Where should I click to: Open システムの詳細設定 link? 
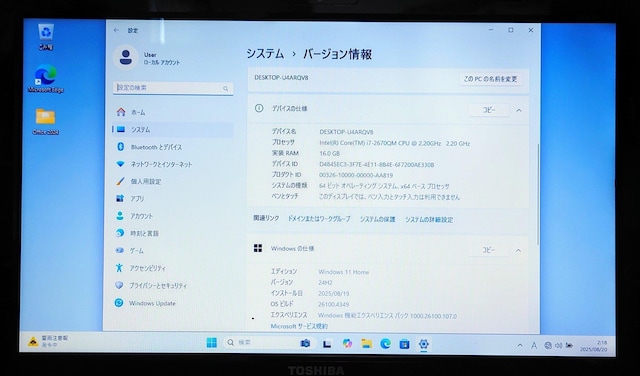429,220
